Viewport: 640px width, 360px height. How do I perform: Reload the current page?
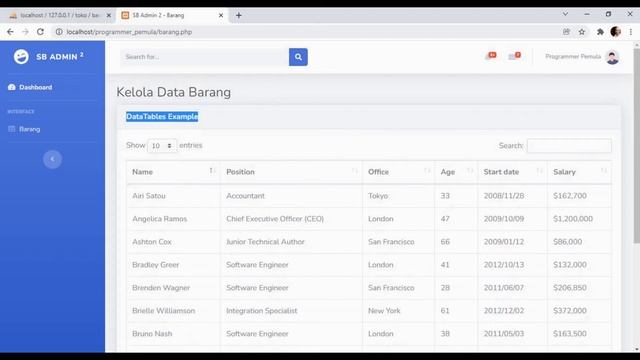(40, 31)
